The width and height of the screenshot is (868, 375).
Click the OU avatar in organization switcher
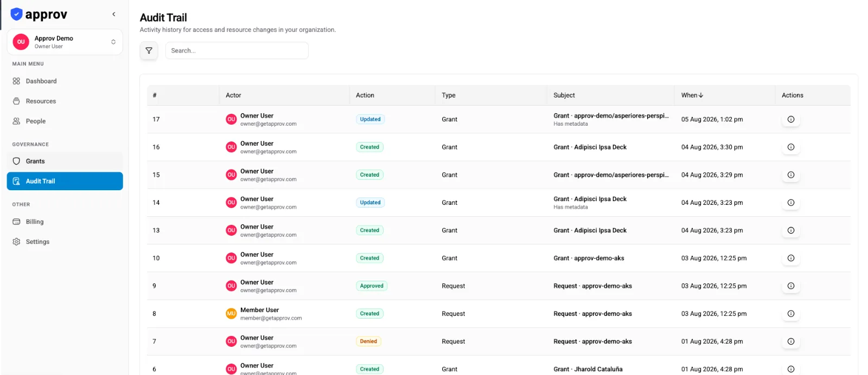tap(21, 42)
